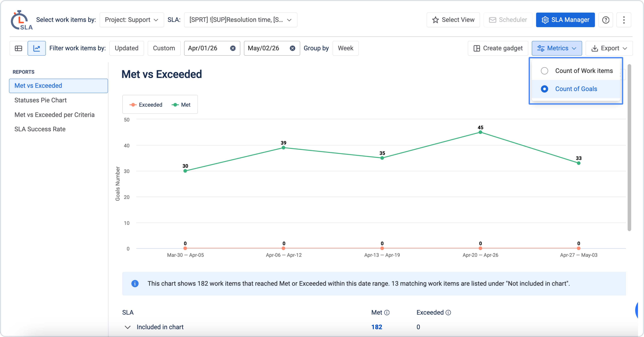Open the Project: Support dropdown

(132, 20)
